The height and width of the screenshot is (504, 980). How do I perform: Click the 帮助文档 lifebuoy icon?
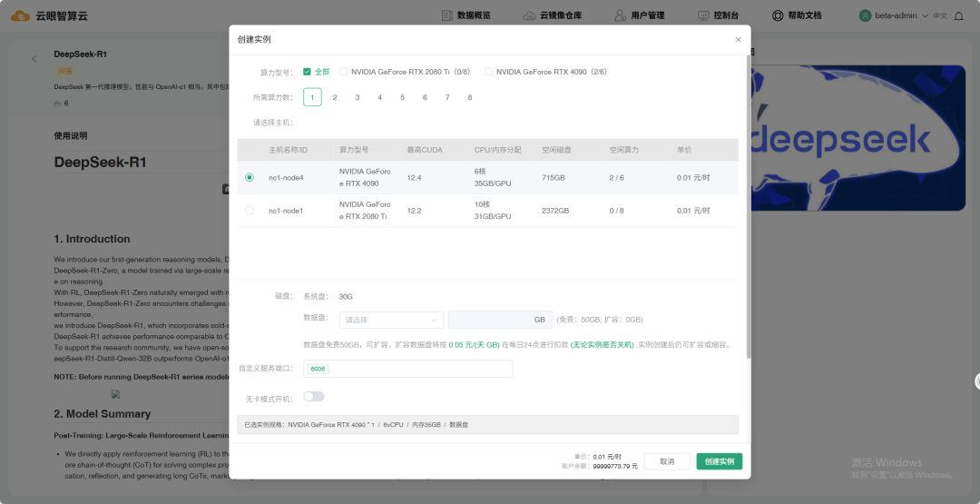(778, 15)
